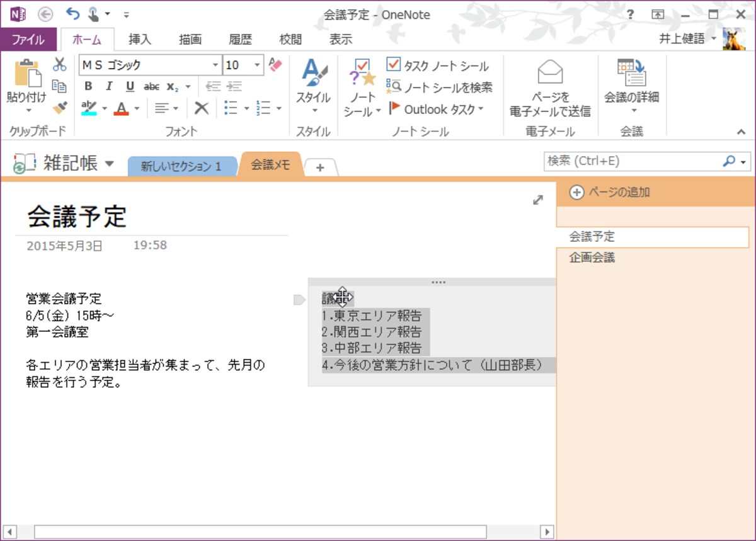Toggle Italic formatting

pyautogui.click(x=109, y=86)
